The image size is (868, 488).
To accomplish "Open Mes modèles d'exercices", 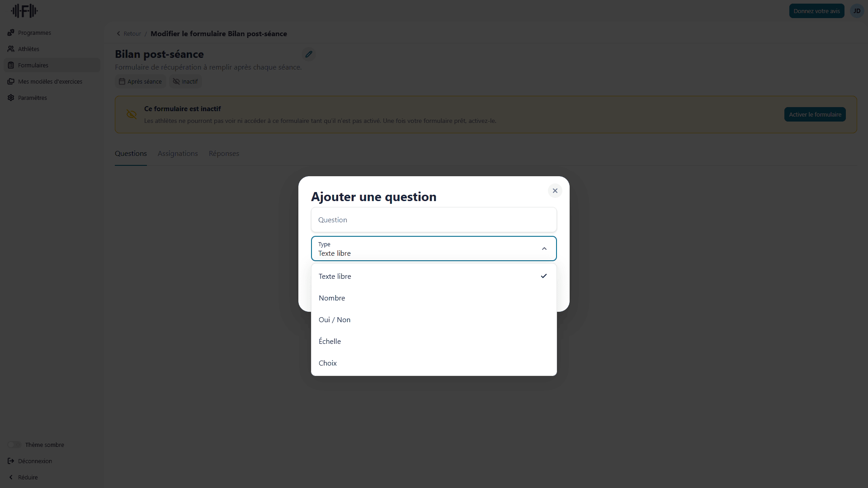I will click(x=50, y=81).
